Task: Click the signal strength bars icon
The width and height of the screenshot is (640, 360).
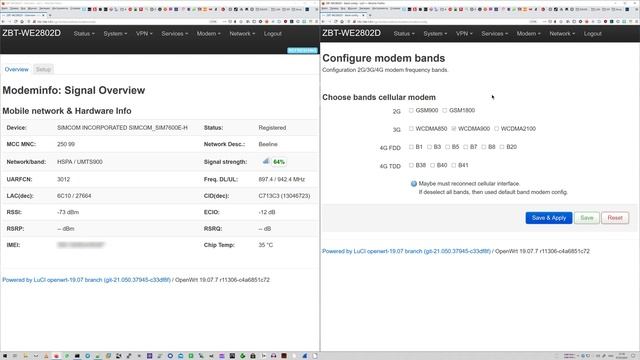Action: (266, 162)
